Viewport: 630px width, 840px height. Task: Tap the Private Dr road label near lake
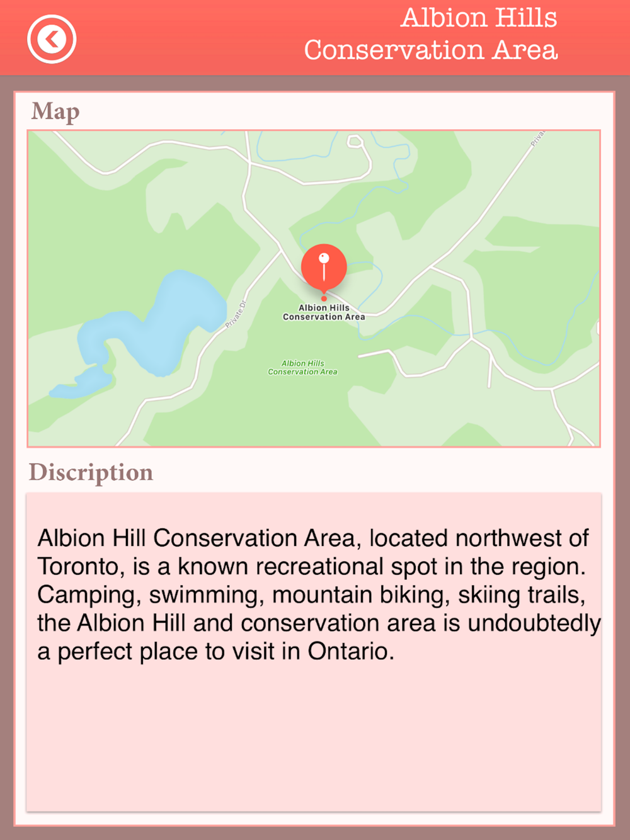pos(236,314)
